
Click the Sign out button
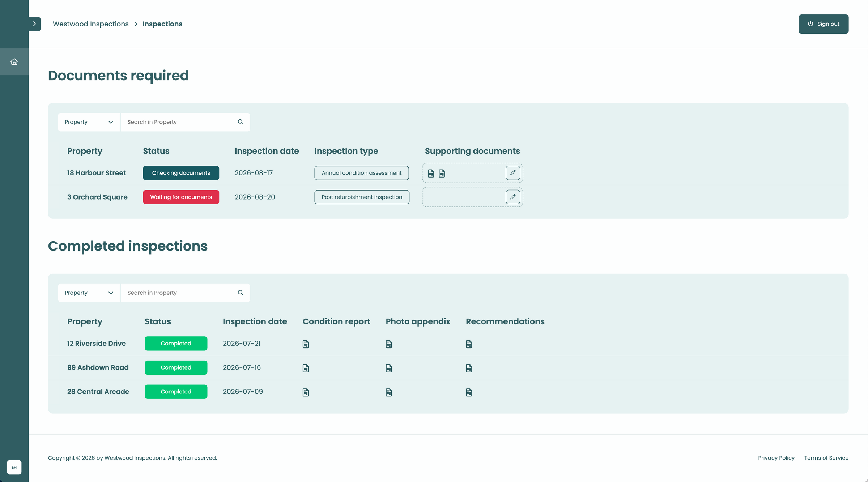824,24
